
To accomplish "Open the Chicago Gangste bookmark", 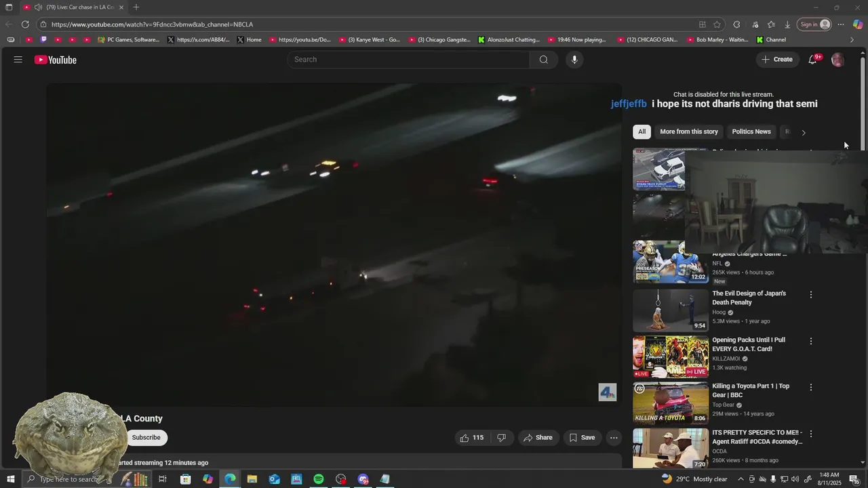I will click(439, 40).
